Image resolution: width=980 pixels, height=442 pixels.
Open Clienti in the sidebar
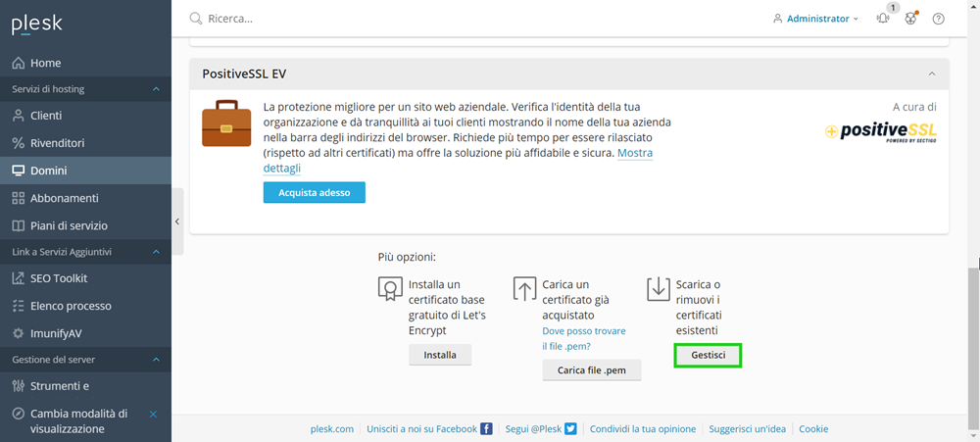[85, 116]
